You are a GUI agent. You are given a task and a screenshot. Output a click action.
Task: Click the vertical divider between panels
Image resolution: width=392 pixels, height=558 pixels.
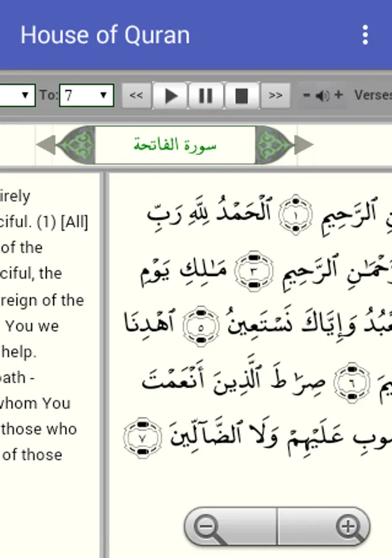(x=104, y=365)
